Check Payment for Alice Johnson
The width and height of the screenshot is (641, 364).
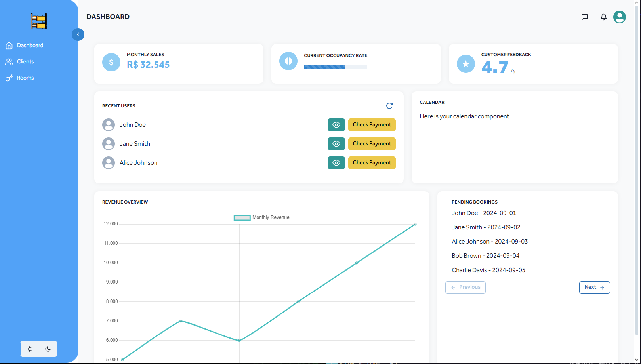372,163
